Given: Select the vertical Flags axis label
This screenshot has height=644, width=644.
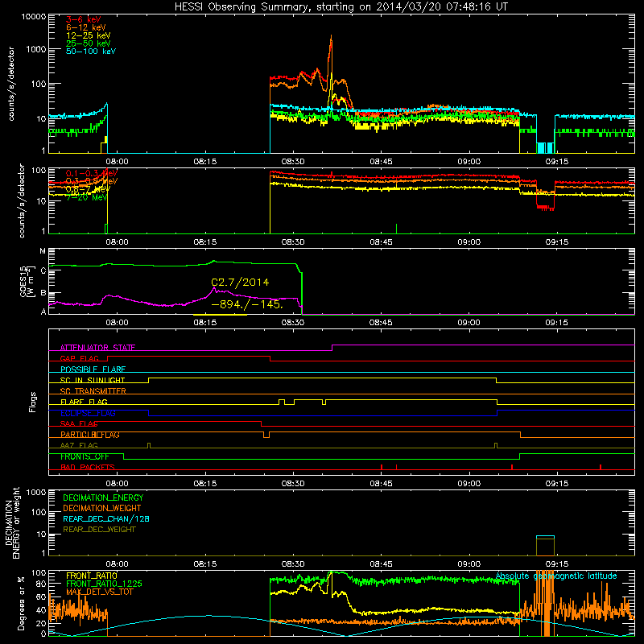Looking at the screenshot, I should pyautogui.click(x=33, y=402).
